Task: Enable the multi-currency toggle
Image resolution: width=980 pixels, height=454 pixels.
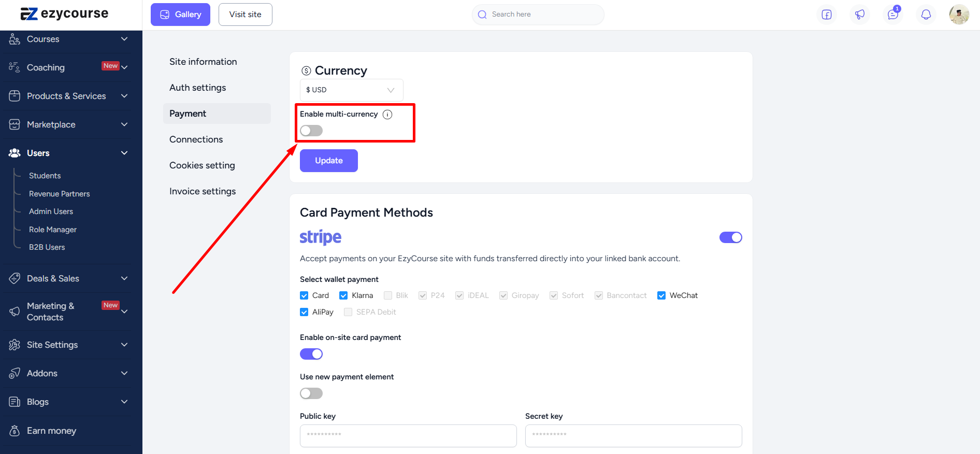Action: pyautogui.click(x=311, y=131)
